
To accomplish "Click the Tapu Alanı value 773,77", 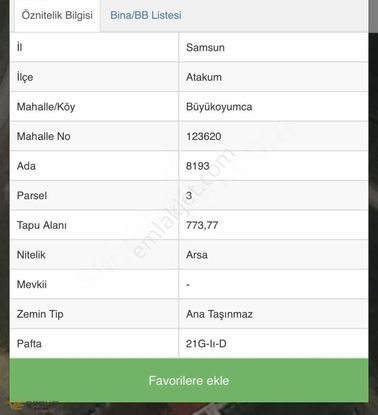I will [x=202, y=225].
